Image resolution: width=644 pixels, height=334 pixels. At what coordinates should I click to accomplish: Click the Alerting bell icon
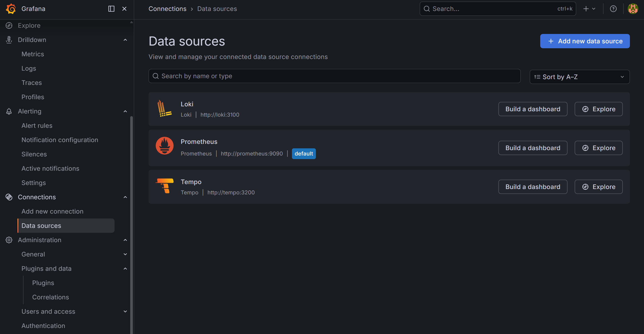[9, 111]
